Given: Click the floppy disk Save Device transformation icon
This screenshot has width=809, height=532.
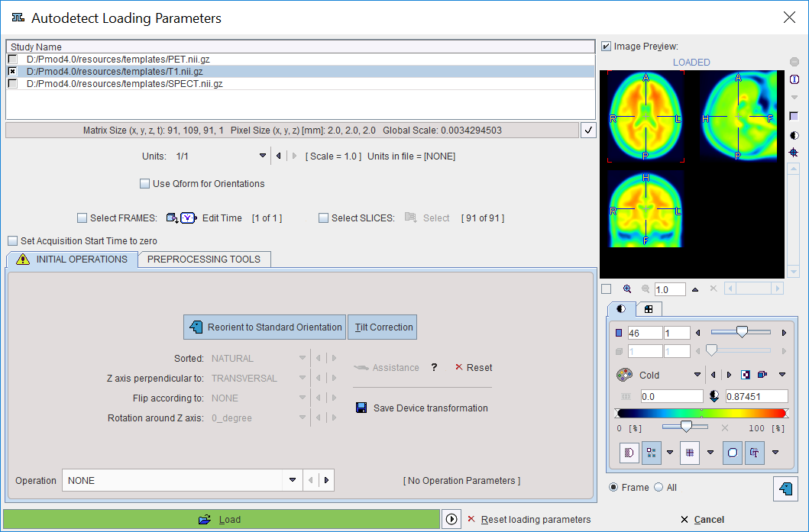Looking at the screenshot, I should coord(361,408).
